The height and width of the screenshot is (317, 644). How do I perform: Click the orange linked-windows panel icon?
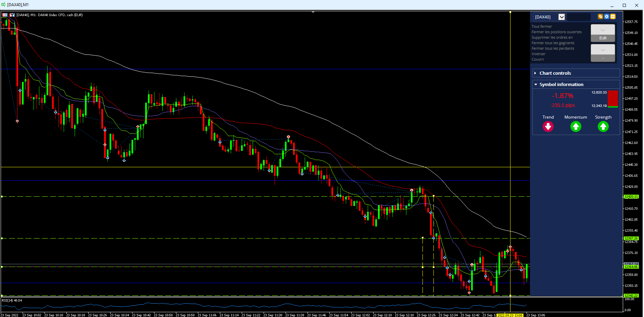point(600,16)
